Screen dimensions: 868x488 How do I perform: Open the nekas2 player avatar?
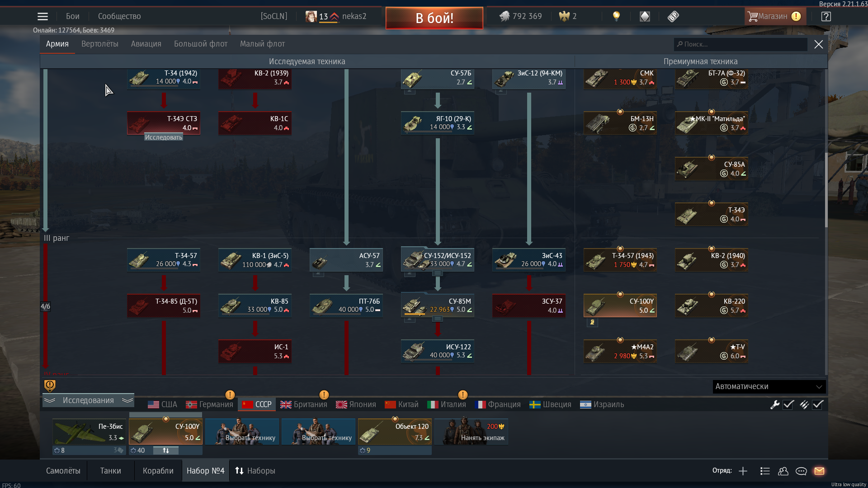(311, 16)
